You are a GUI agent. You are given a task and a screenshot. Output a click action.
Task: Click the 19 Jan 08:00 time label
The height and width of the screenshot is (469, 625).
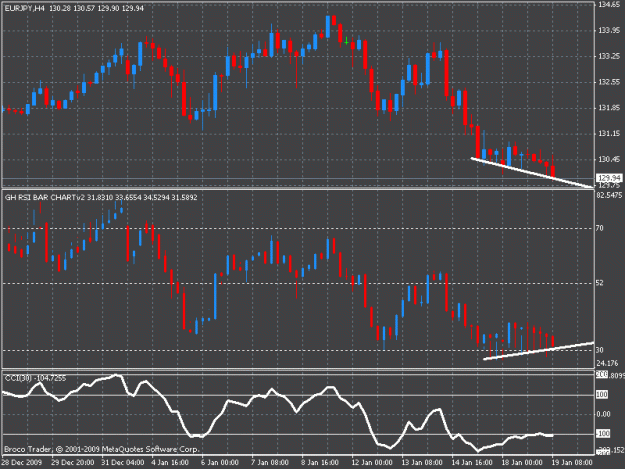tap(572, 462)
